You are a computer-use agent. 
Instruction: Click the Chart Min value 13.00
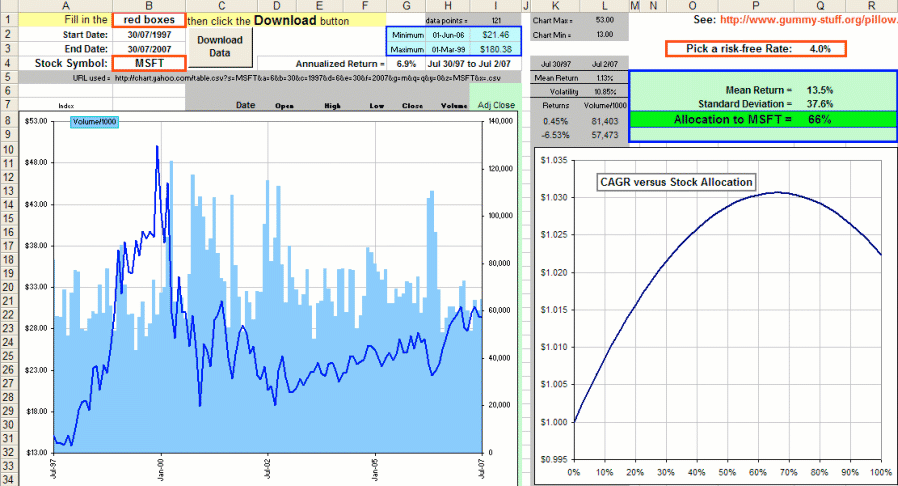tap(604, 34)
